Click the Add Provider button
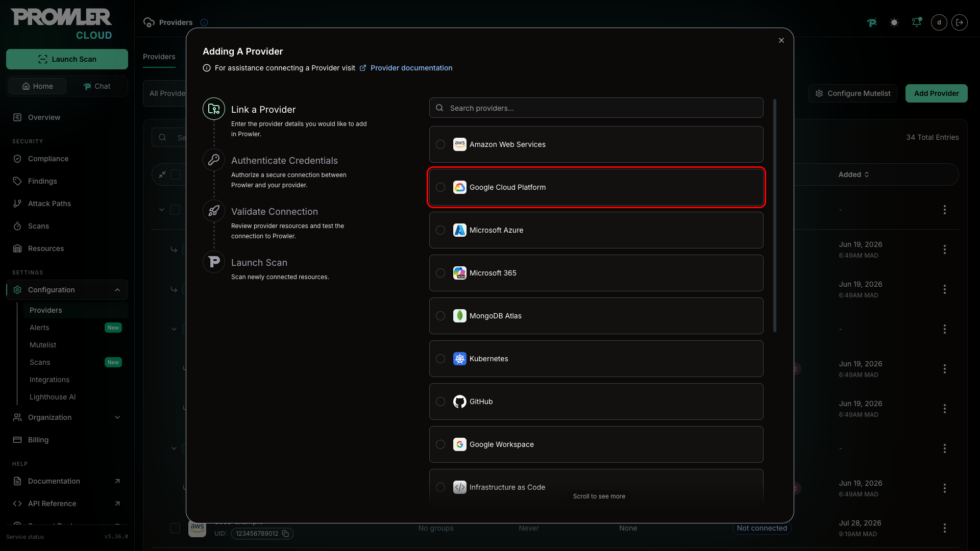The width and height of the screenshot is (980, 551). pos(936,93)
